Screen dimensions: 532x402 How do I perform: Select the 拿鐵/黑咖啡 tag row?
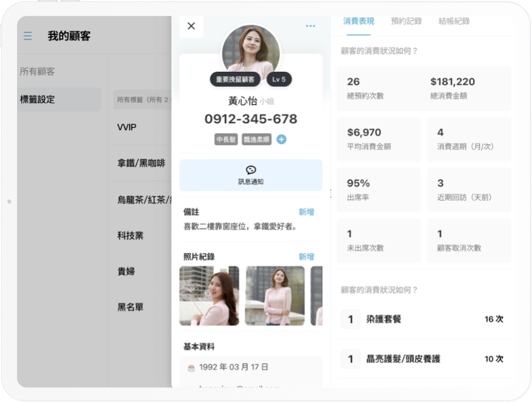(142, 163)
